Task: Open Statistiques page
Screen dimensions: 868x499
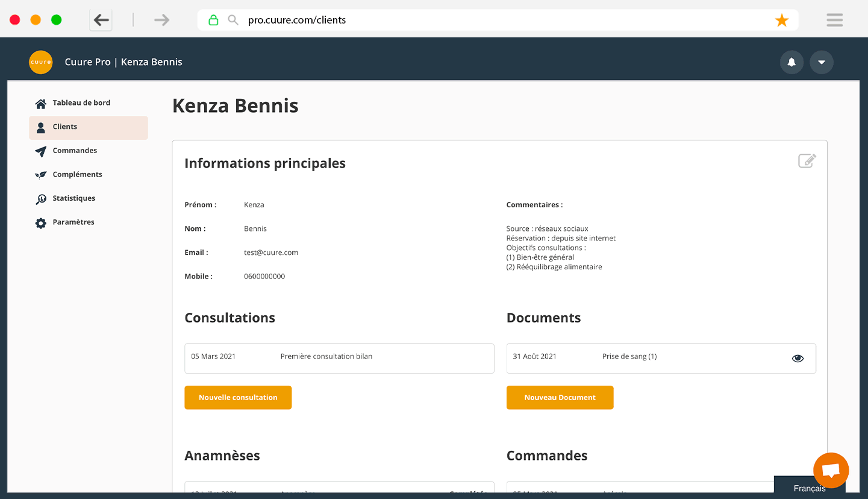Action: pos(73,198)
